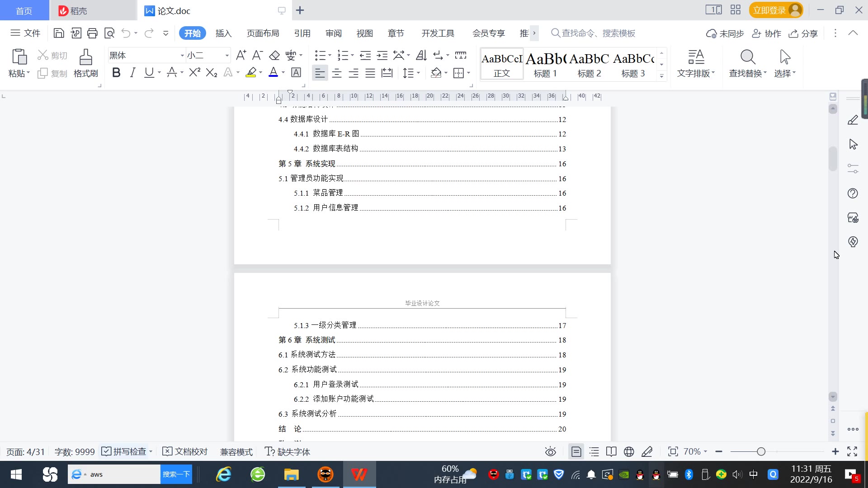Click the print icon in quick toolbar
The height and width of the screenshot is (488, 868).
(x=92, y=33)
